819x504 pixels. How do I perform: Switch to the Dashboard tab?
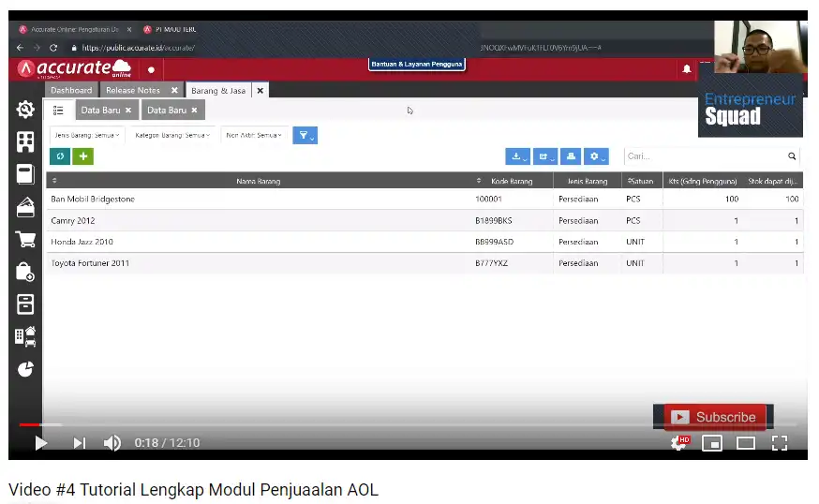(71, 90)
